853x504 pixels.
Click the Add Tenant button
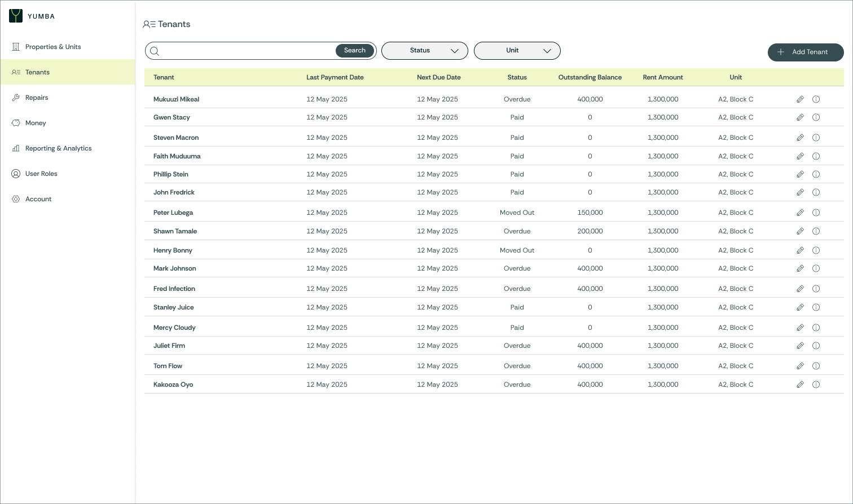[805, 52]
